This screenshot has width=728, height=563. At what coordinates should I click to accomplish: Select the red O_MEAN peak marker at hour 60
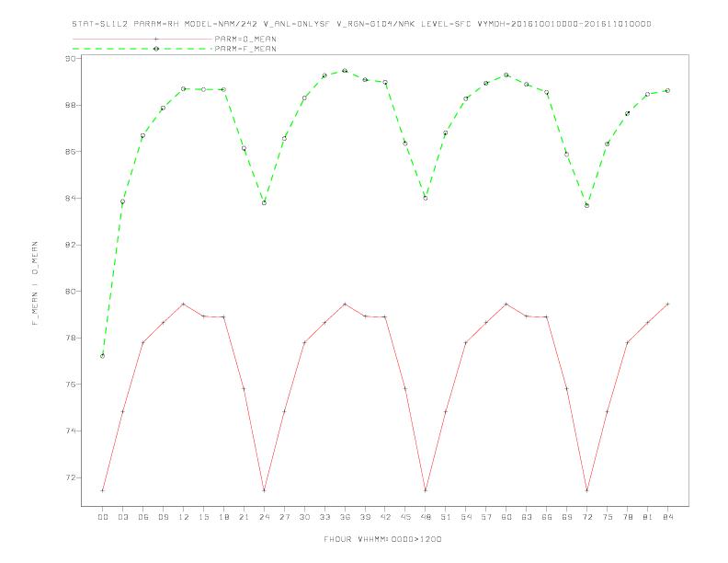click(506, 304)
